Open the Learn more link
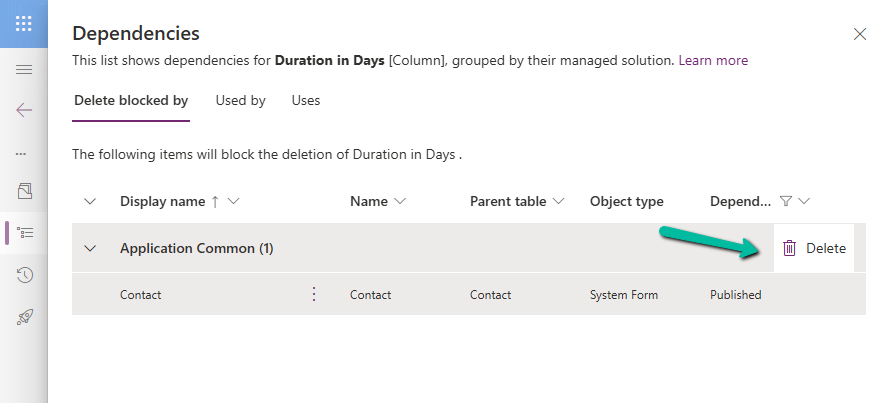Image resolution: width=890 pixels, height=403 pixels. pyautogui.click(x=713, y=60)
